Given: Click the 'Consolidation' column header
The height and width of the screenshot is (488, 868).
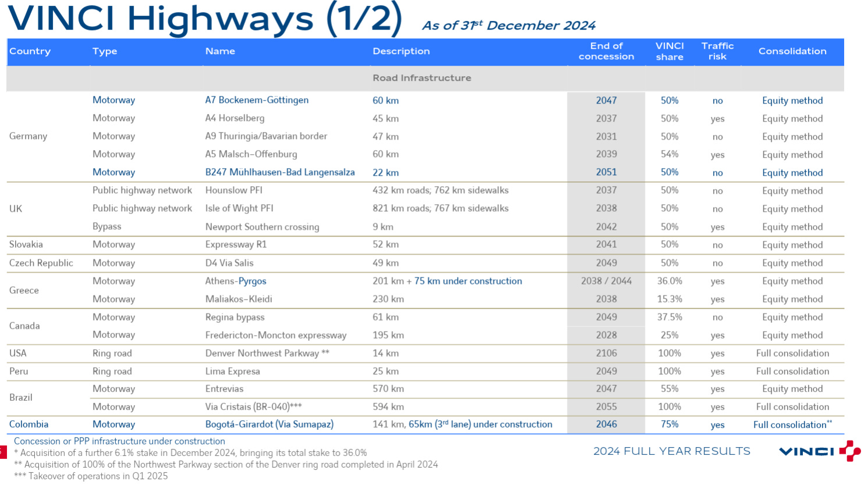Looking at the screenshot, I should [792, 51].
